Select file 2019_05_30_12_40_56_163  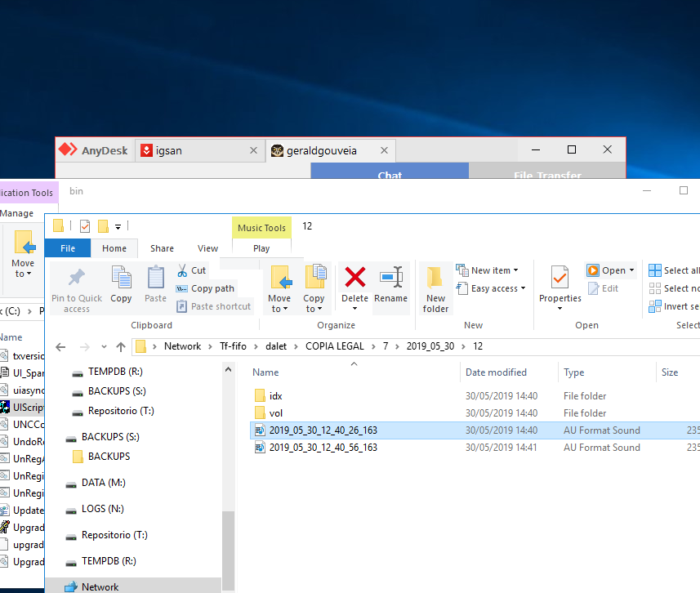tap(323, 448)
